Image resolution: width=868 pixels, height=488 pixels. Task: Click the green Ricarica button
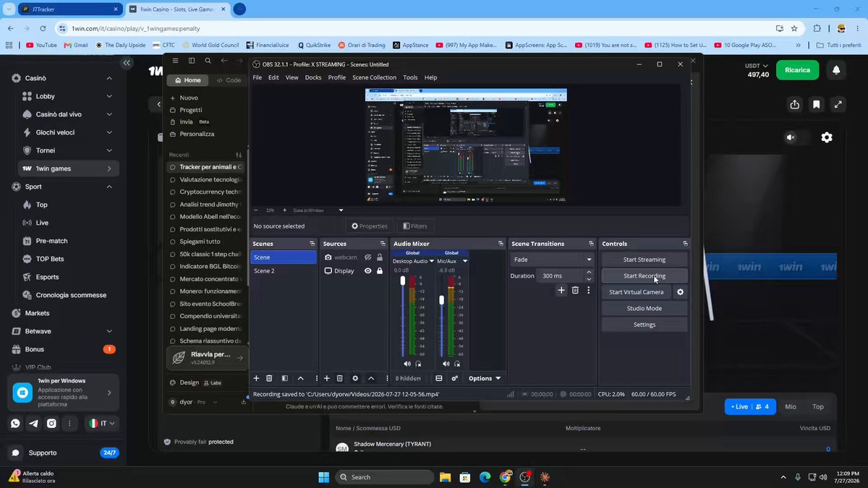pos(797,70)
